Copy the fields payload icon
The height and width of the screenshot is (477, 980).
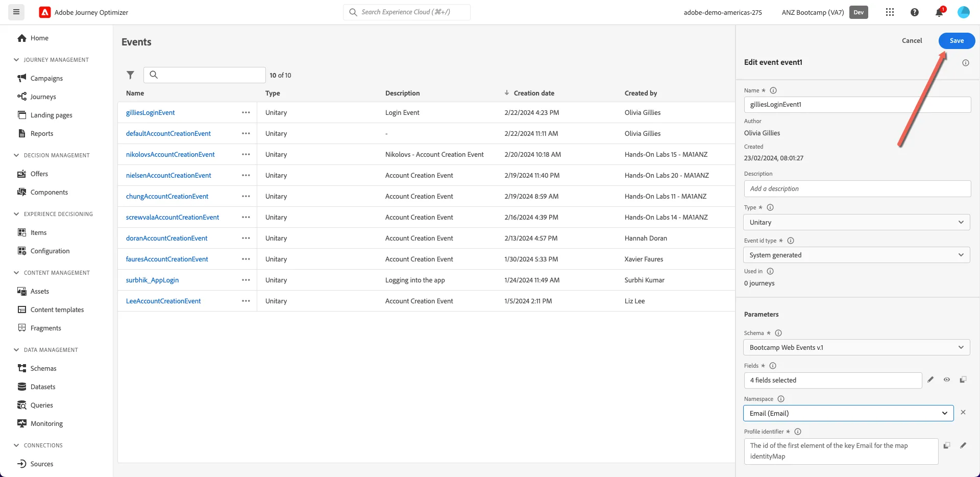(x=963, y=379)
